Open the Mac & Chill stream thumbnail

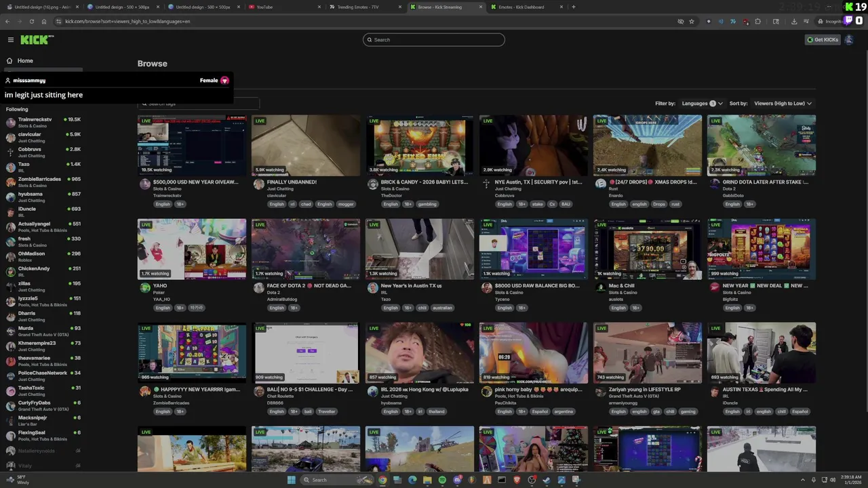648,249
